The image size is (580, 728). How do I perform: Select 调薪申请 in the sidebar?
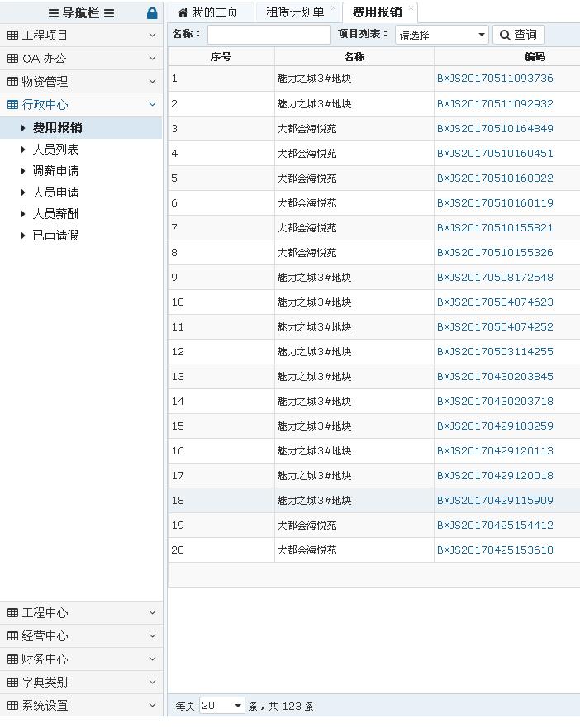point(55,171)
